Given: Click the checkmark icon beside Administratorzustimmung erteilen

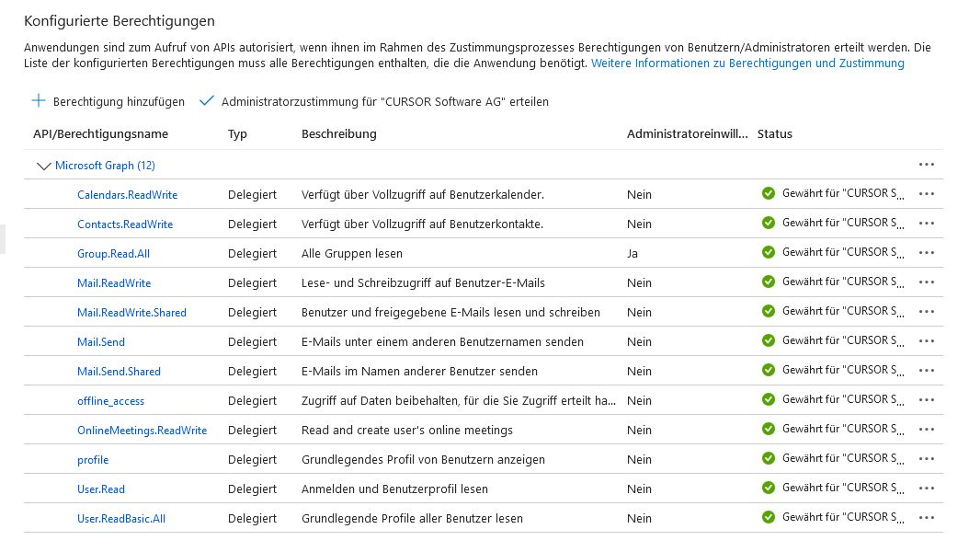Looking at the screenshot, I should (206, 101).
